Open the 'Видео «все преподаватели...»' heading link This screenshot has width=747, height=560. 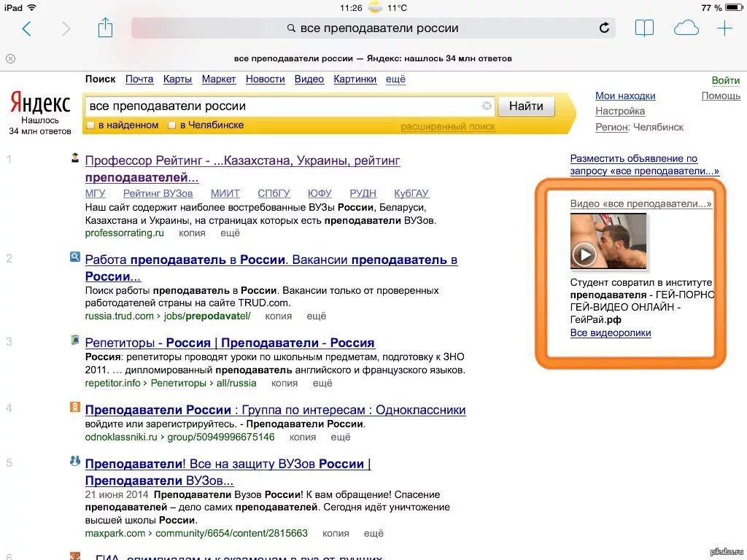[x=640, y=204]
